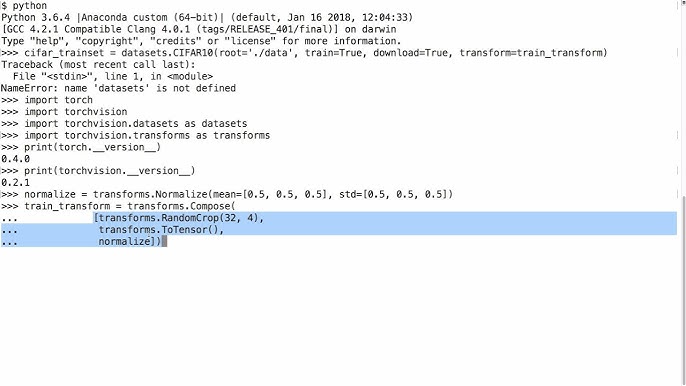Click the 'import torchvision' line
This screenshot has width=686, height=386.
pyautogui.click(x=76, y=112)
